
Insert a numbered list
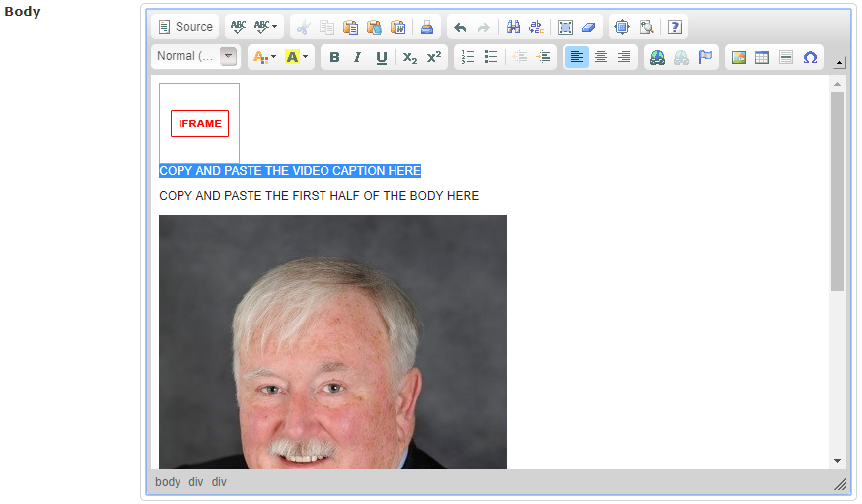467,57
